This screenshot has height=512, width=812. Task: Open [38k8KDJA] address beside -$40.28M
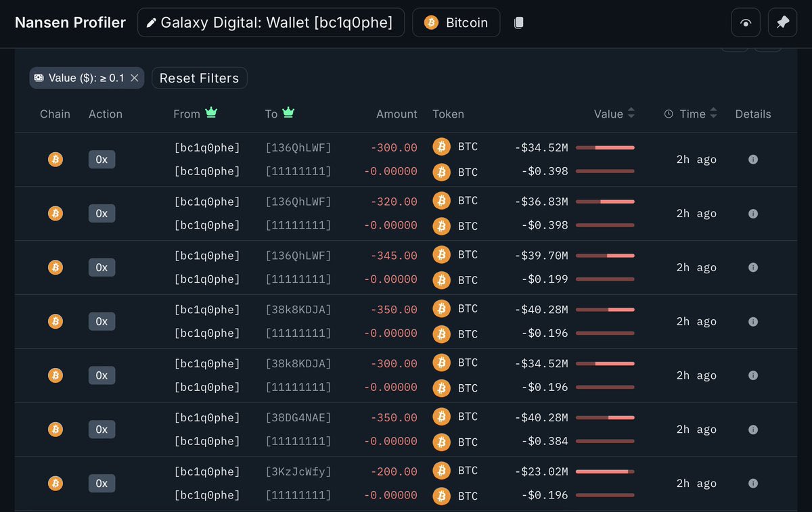298,310
